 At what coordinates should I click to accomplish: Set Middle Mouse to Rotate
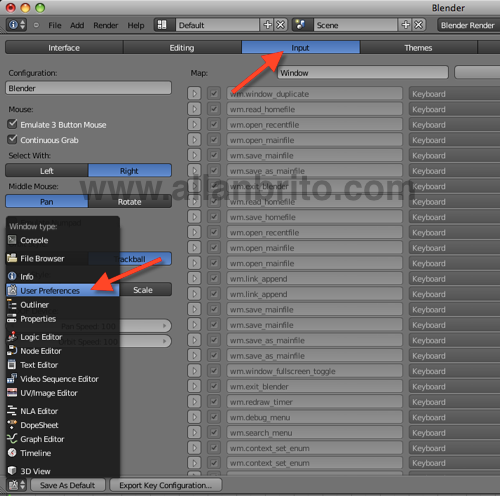click(x=130, y=202)
